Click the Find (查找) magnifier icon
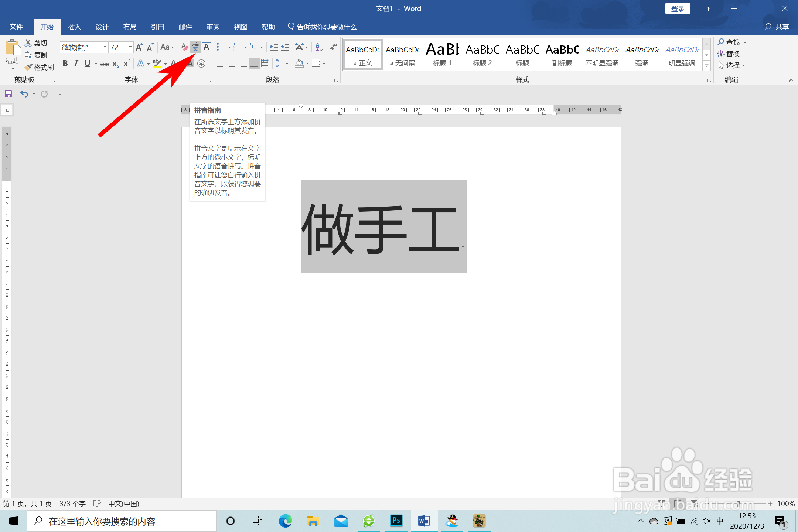798x532 pixels. pos(721,42)
